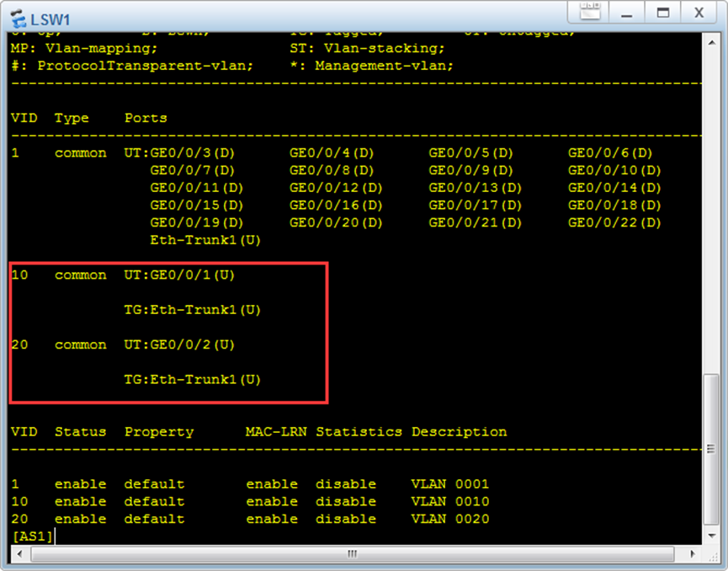Click port 'GE0/0/14(D)'

click(614, 188)
